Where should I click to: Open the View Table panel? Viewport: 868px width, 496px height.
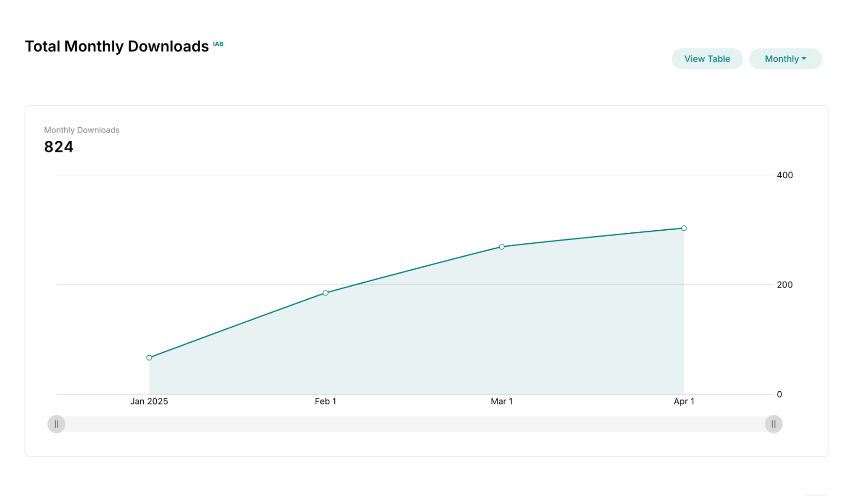(x=706, y=58)
